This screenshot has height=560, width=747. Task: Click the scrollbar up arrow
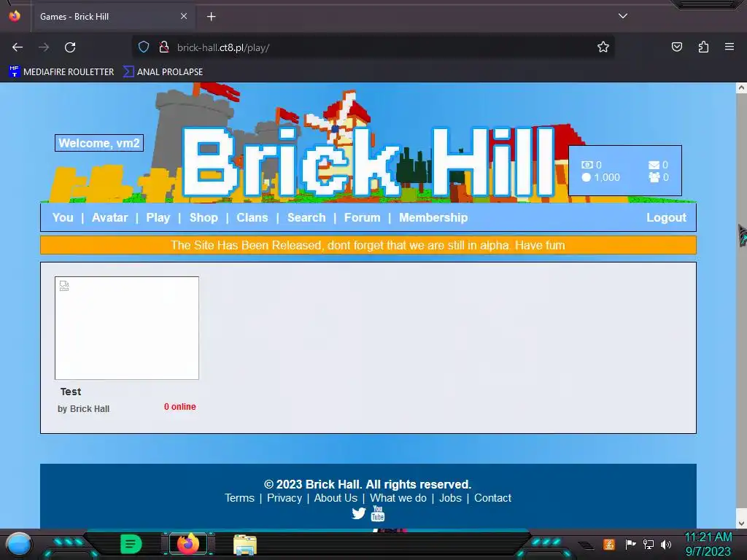[x=741, y=87]
